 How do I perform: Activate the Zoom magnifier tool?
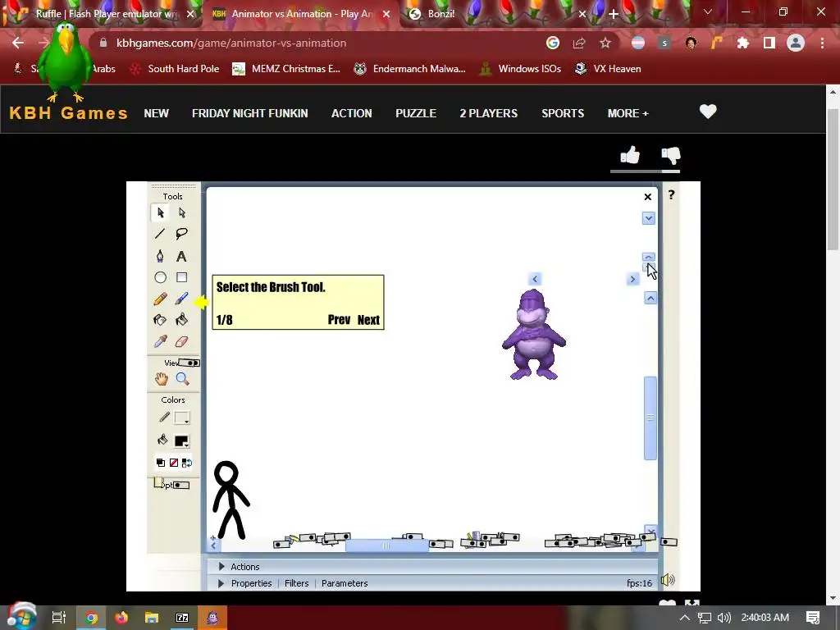pos(182,379)
